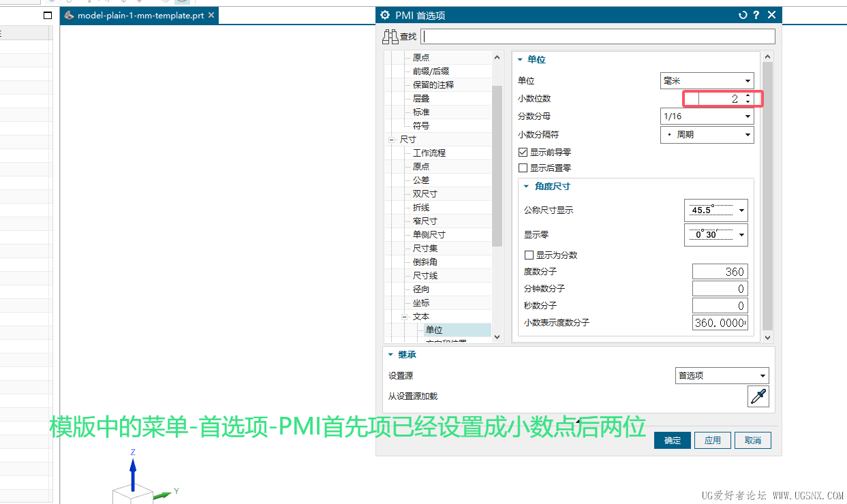The image size is (847, 504).
Task: Click the 小数位数 value field
Action: [x=720, y=99]
